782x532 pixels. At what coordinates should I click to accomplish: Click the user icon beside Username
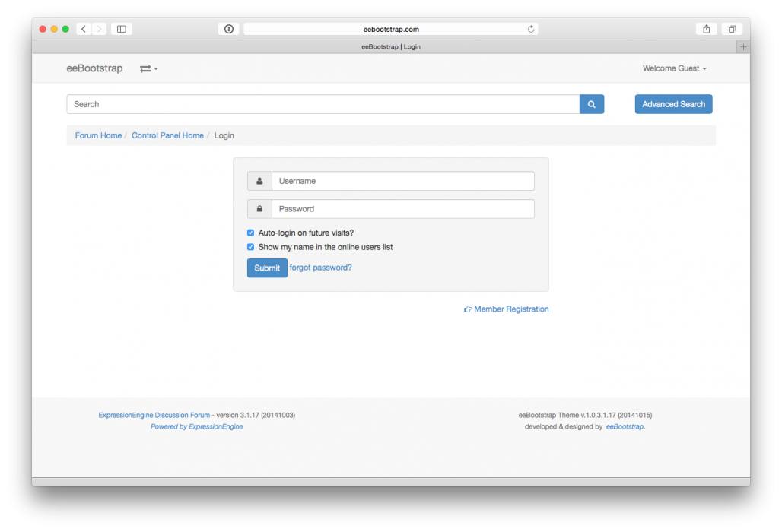pyautogui.click(x=259, y=181)
